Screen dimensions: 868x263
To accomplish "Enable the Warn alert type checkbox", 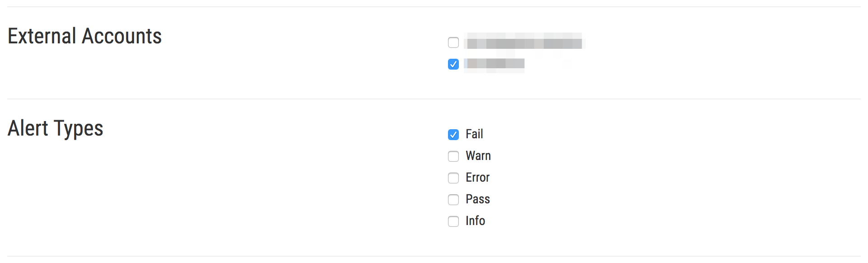I will coord(453,156).
